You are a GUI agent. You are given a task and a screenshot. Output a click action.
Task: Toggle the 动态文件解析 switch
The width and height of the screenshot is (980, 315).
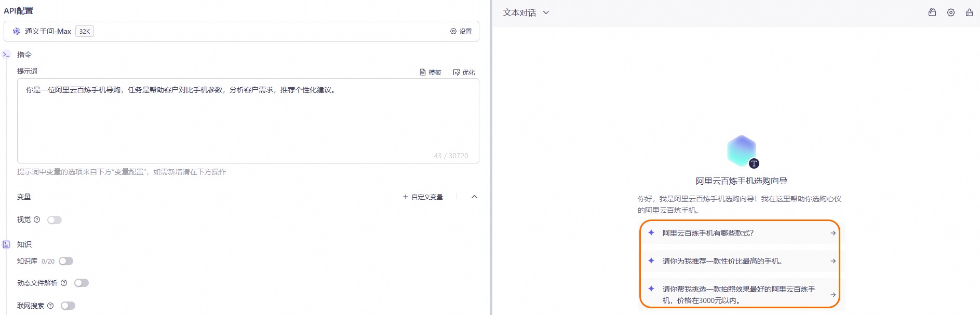82,283
